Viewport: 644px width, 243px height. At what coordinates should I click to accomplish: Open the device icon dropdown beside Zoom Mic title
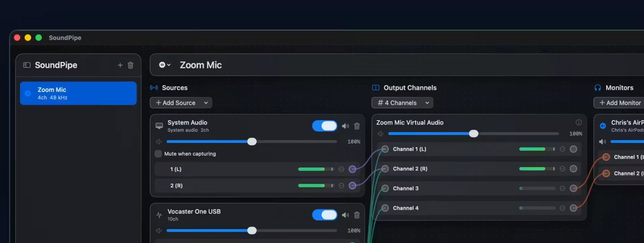(165, 64)
